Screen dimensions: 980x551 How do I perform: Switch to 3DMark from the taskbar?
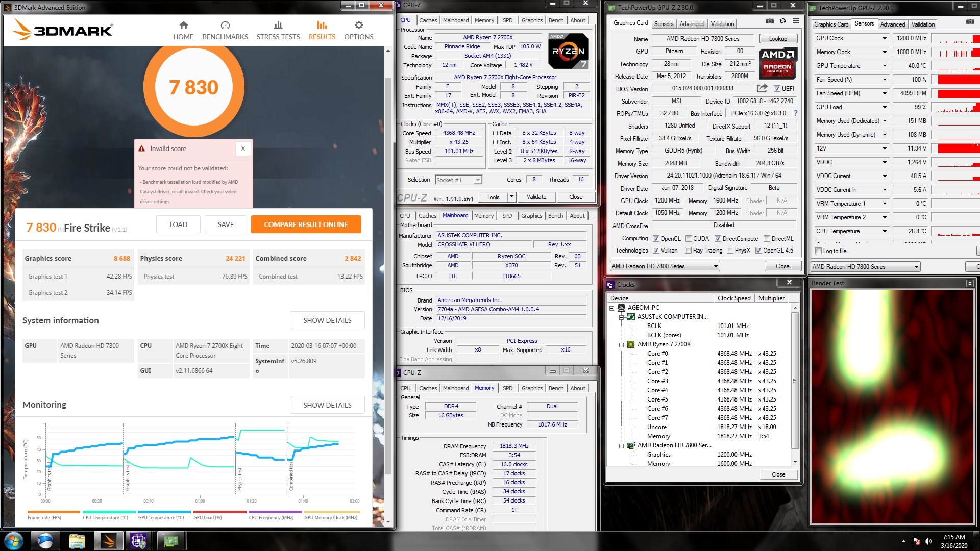click(108, 541)
